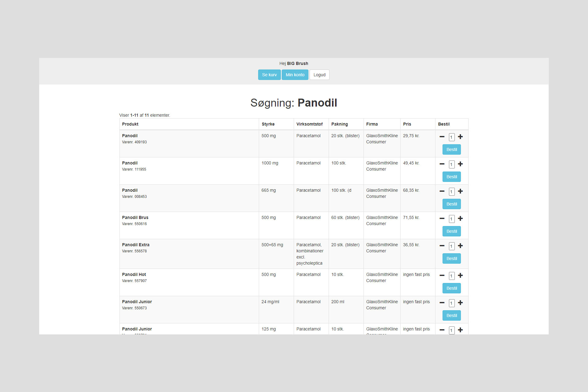Decrease quantity for Panodil Junior 125 mg row
This screenshot has width=588, height=392.
pos(442,330)
